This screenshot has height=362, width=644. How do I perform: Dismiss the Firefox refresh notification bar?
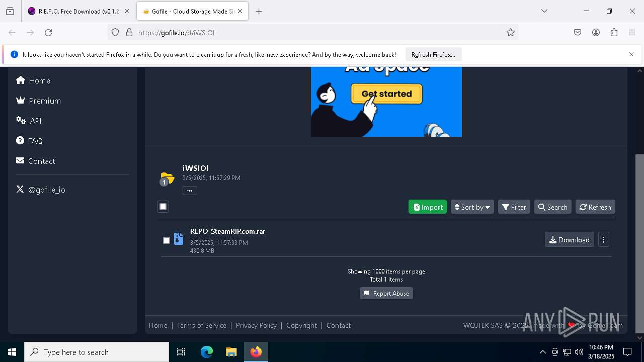tap(631, 54)
